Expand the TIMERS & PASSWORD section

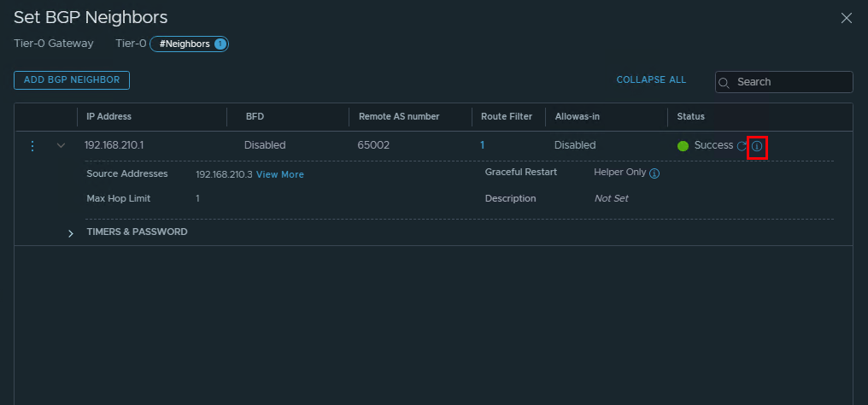coord(71,232)
